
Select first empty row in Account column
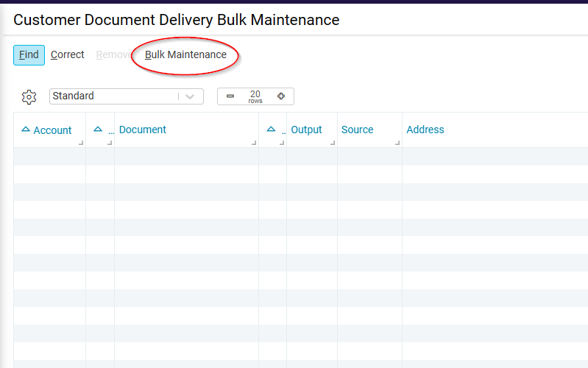coord(49,156)
